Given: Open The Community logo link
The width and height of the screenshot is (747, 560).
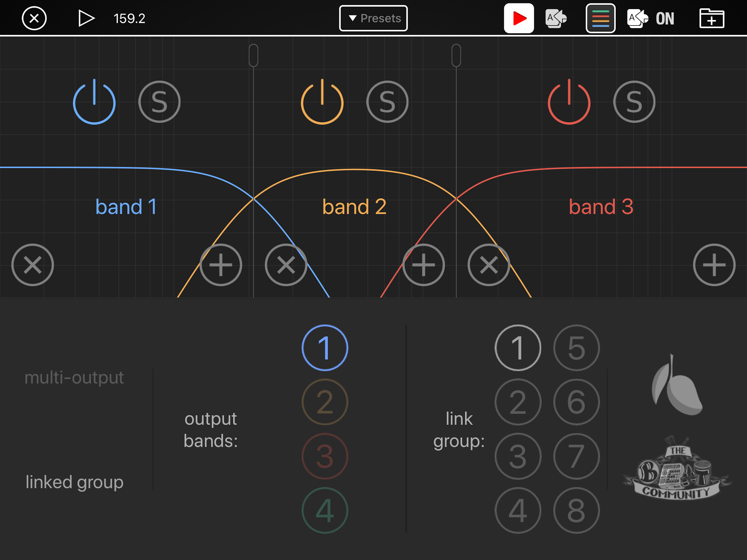Looking at the screenshot, I should coord(676,468).
